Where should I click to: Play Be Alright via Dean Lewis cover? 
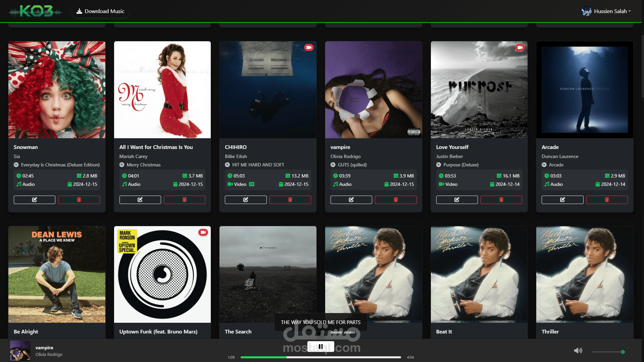pyautogui.click(x=57, y=274)
